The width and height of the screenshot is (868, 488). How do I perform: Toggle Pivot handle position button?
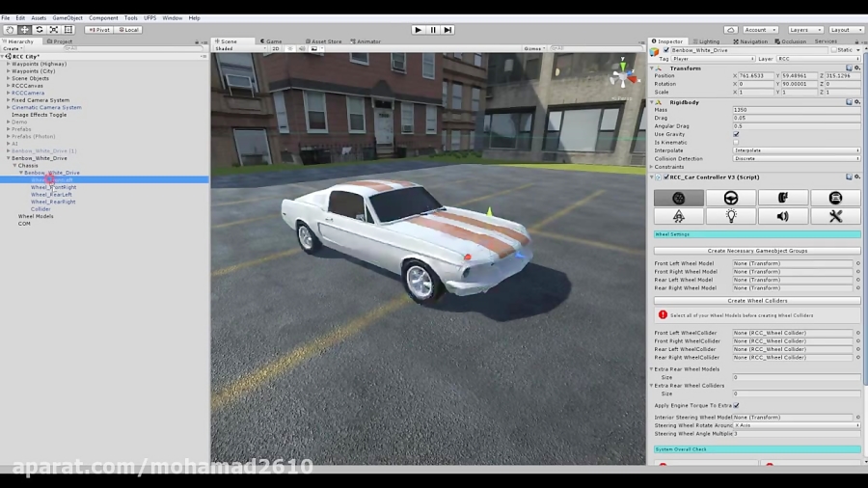tap(99, 30)
